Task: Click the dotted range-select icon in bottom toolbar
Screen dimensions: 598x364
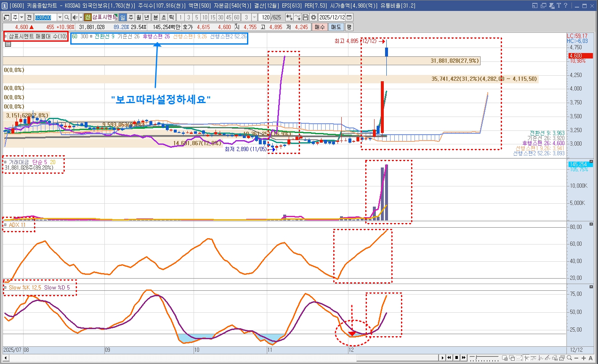Action: coord(519,358)
